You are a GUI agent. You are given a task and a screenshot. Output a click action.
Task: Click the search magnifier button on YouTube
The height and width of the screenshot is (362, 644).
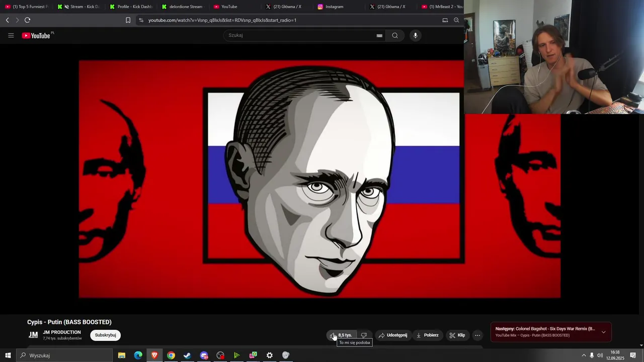pos(395,35)
